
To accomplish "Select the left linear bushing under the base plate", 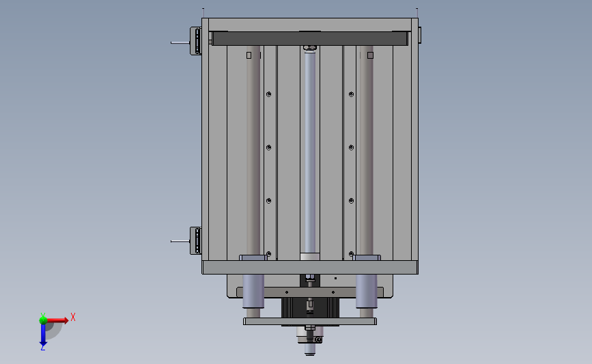I will point(253,291).
